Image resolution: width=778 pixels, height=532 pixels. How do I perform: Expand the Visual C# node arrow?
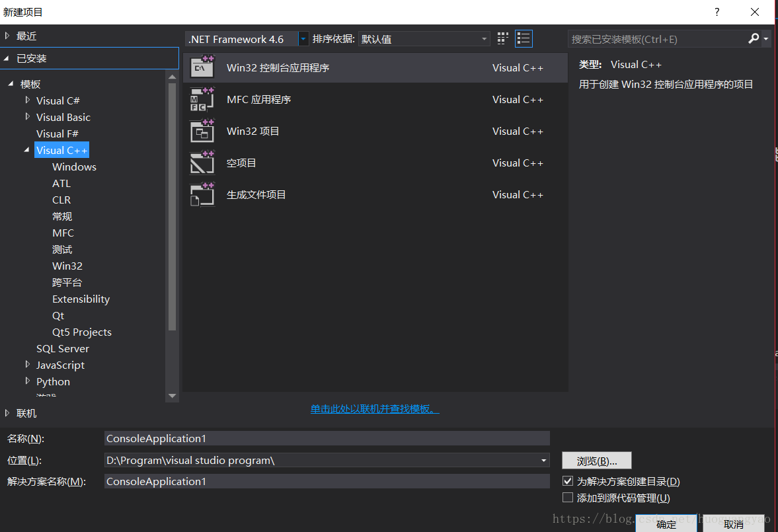[27, 100]
